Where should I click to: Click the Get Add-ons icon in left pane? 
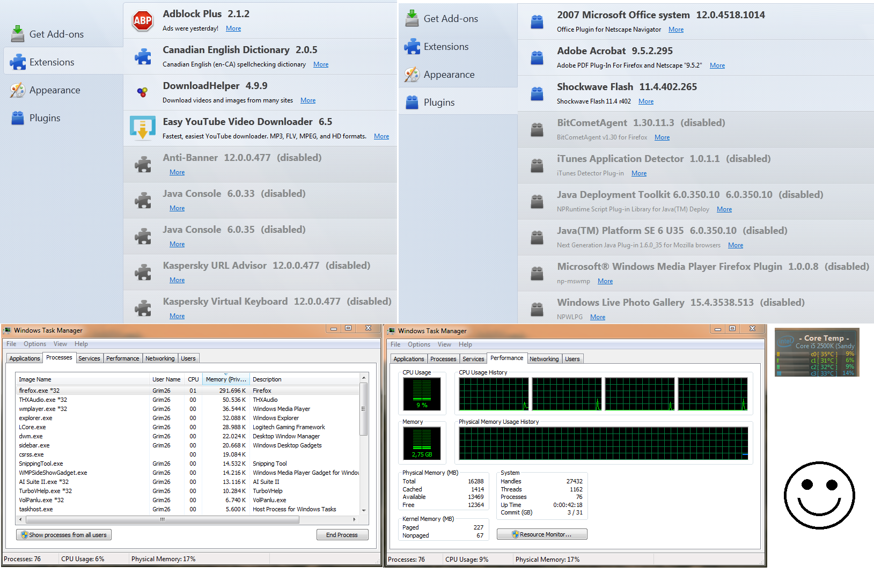18,34
